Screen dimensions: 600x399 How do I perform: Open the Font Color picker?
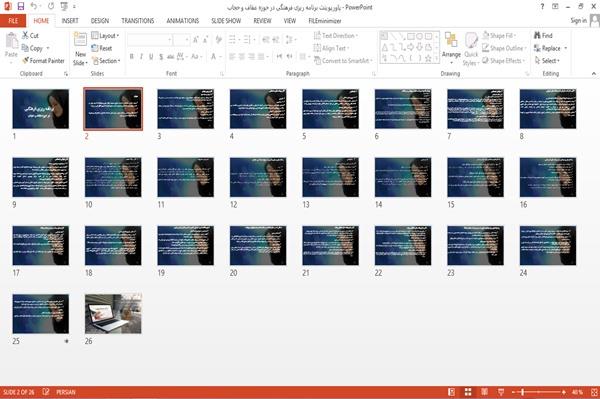pyautogui.click(x=215, y=57)
